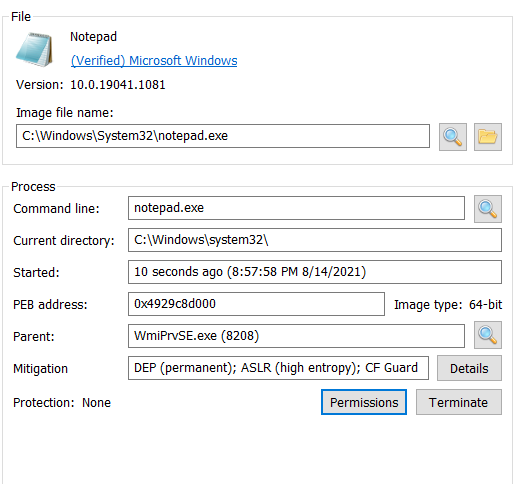Screen dimensions: 517x484
Task: Click magnifier icon next to Command line
Action: [x=488, y=209]
